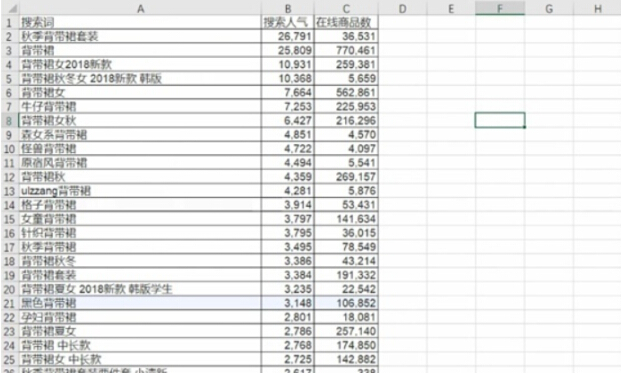Click column F header
621x373 pixels.
point(500,8)
